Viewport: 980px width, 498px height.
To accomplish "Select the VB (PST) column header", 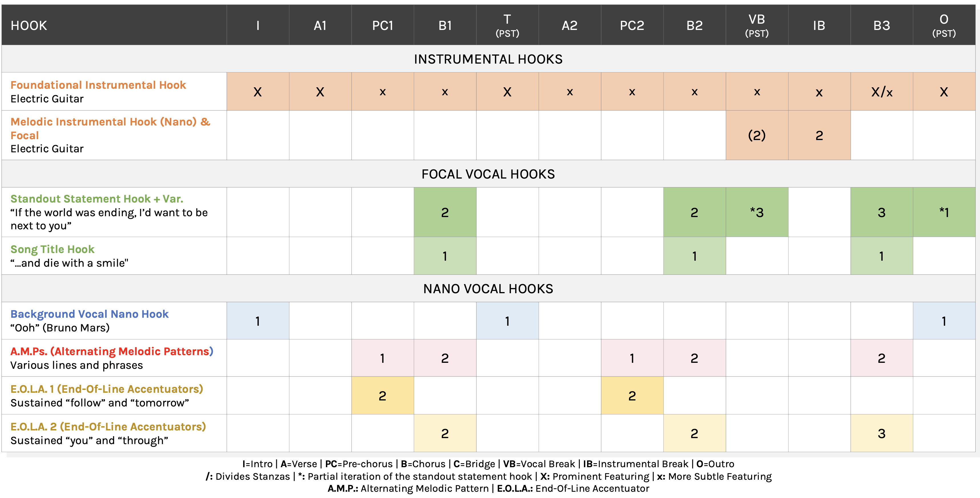I will click(x=757, y=25).
